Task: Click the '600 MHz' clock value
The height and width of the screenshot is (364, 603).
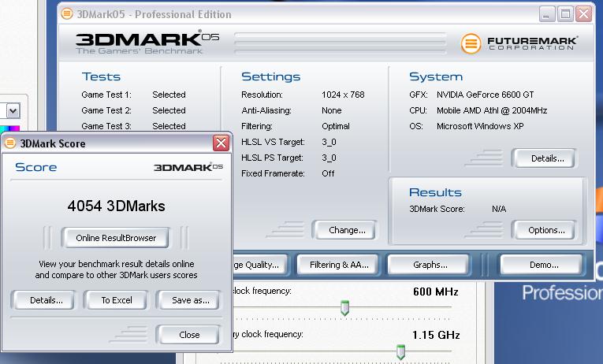Action: [x=435, y=292]
